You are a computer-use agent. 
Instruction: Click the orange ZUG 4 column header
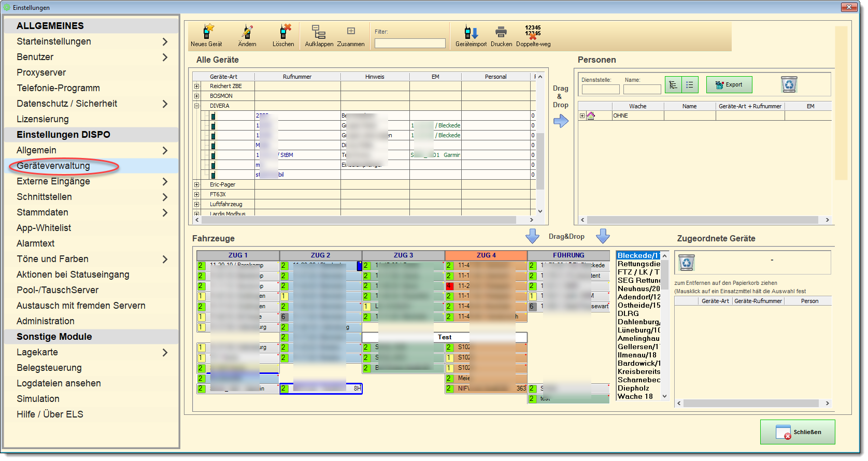(486, 255)
